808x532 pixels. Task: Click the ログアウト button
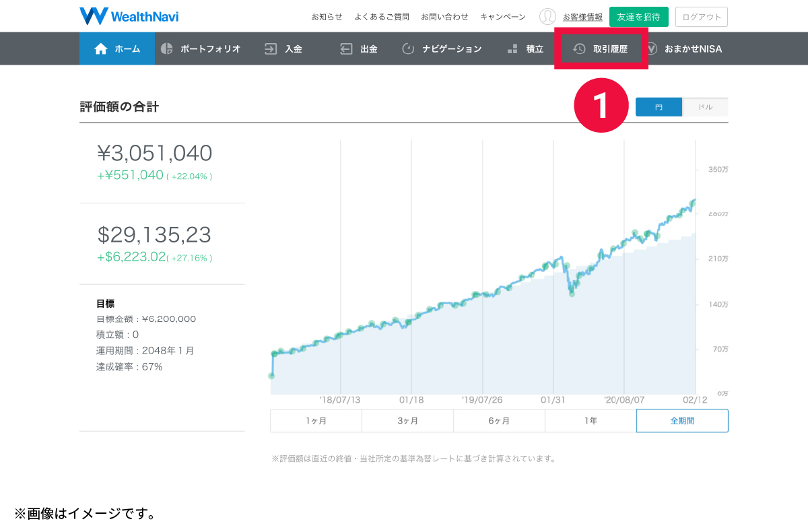(x=701, y=17)
